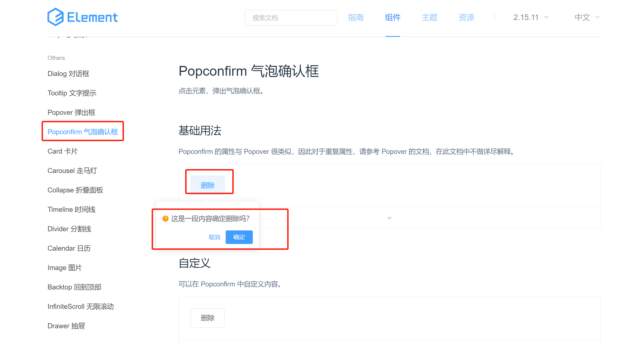Open Dialog 对话框 in sidebar
Screen dimensions: 644x346
[68, 74]
